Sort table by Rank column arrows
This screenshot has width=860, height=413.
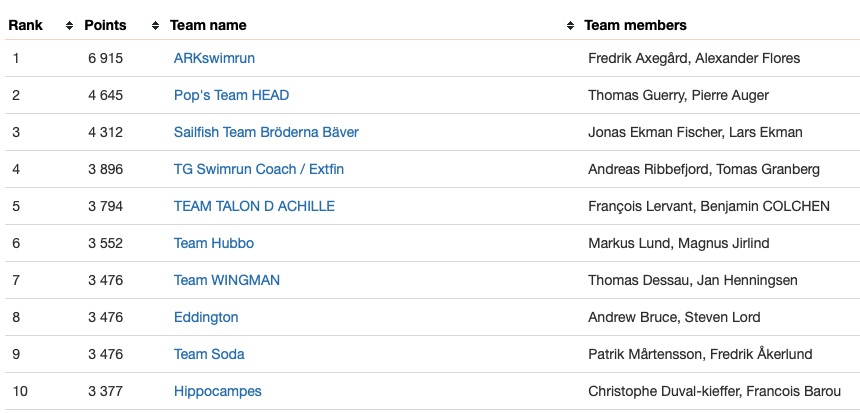click(x=69, y=25)
